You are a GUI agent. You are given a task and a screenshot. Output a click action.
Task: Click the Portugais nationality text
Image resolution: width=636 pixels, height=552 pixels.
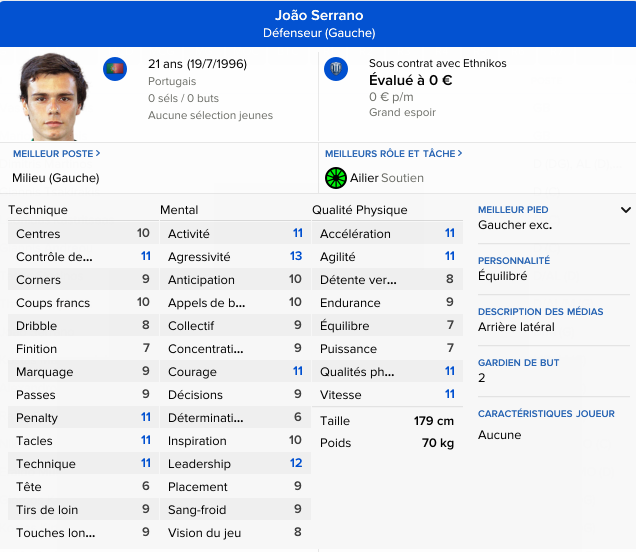(x=172, y=81)
